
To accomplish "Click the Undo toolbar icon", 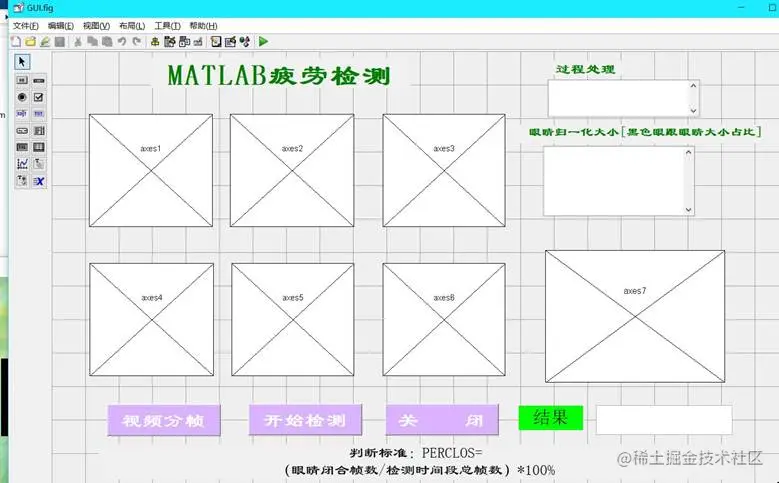I will click(122, 42).
